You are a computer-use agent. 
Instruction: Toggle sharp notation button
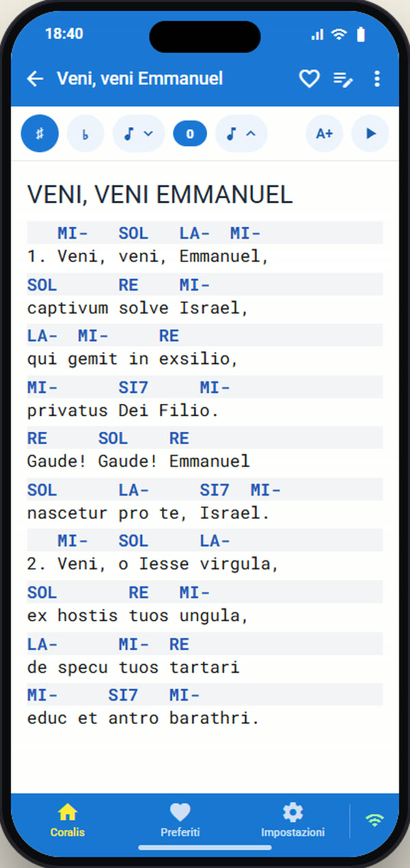(x=40, y=133)
